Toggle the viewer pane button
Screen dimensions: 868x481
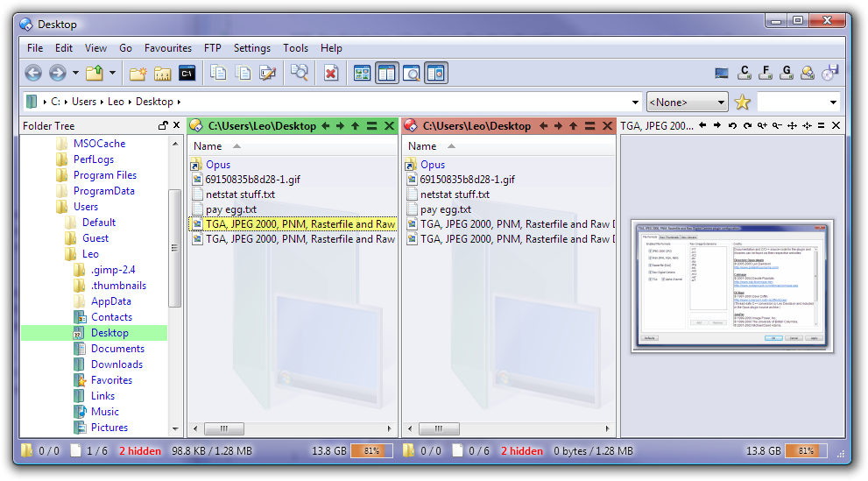pos(436,74)
